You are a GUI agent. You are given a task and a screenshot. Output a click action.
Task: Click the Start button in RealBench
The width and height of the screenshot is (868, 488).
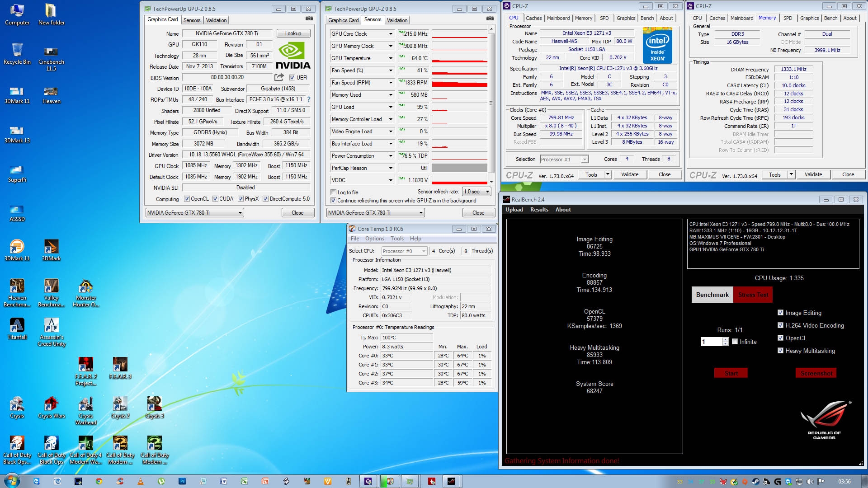pos(731,373)
